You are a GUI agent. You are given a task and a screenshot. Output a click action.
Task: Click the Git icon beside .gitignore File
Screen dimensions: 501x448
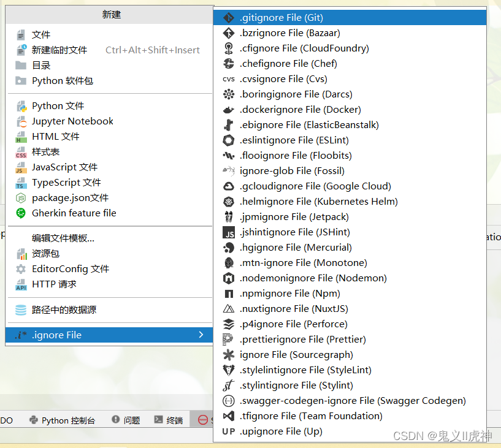pos(229,18)
